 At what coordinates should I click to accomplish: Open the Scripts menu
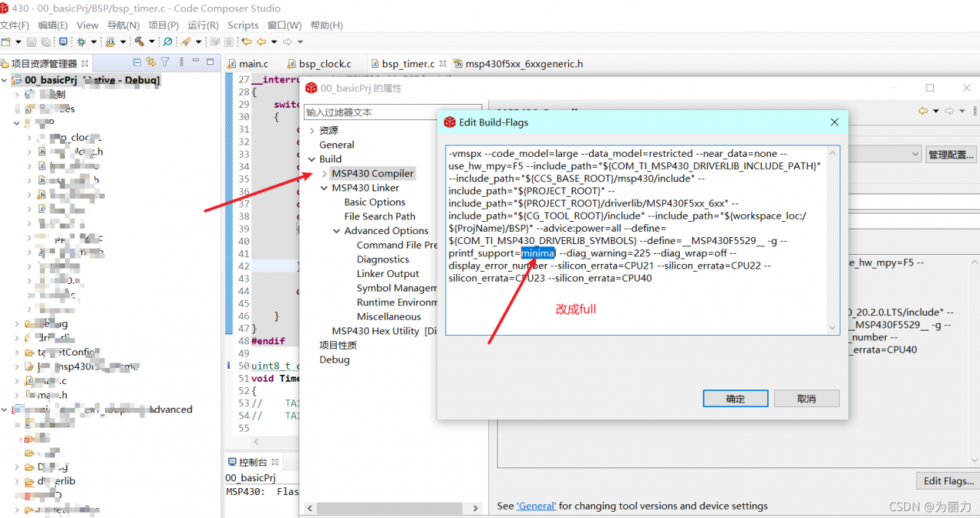[243, 25]
